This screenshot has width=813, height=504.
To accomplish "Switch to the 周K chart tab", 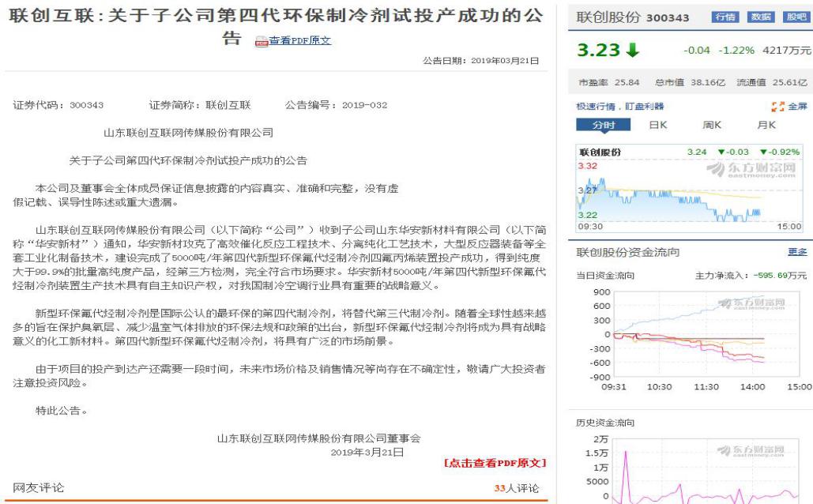I will pyautogui.click(x=712, y=125).
